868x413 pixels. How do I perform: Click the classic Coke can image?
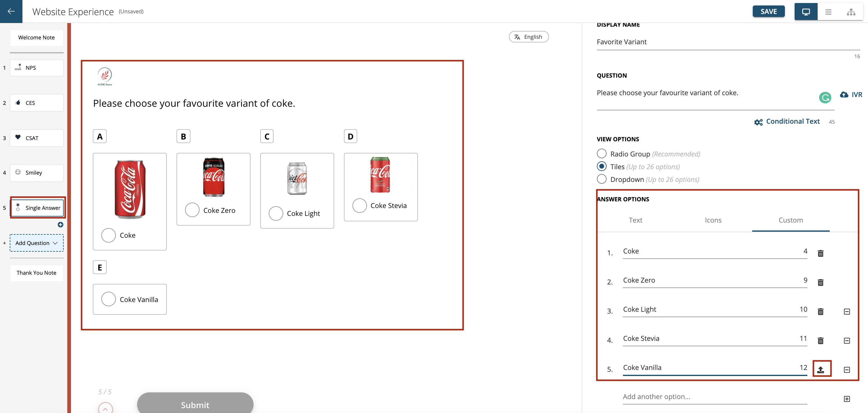(x=130, y=189)
